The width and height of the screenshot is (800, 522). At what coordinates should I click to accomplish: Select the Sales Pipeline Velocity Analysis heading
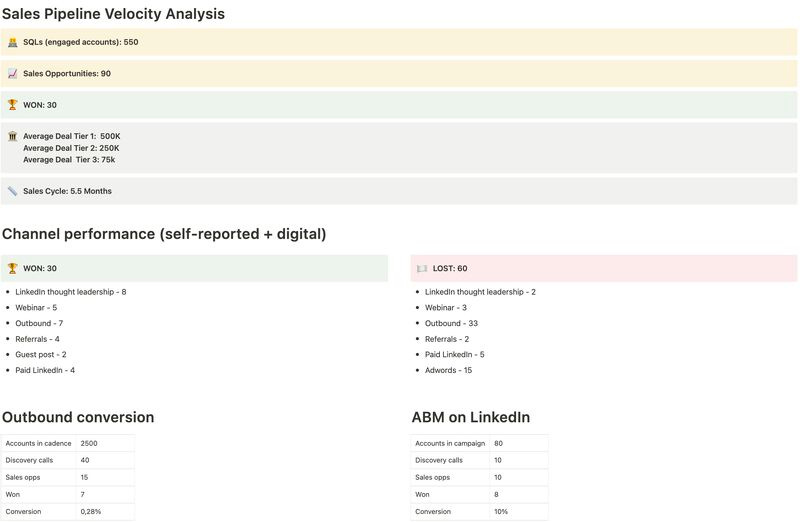(x=113, y=14)
